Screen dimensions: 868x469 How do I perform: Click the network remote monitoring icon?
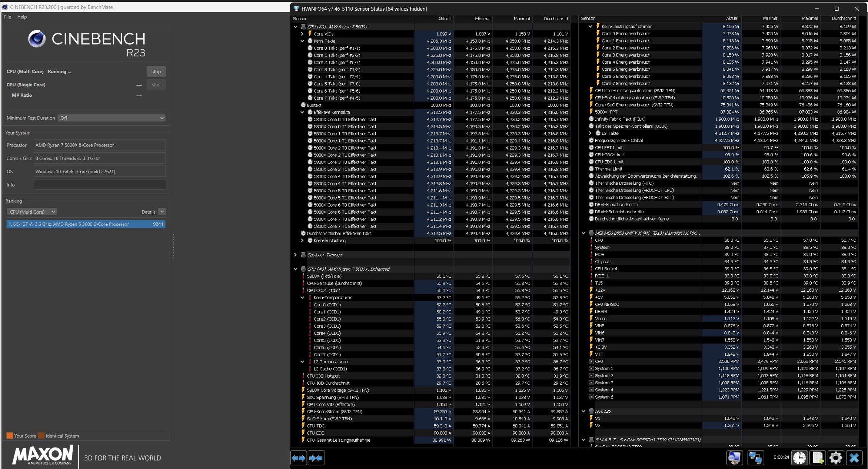[x=755, y=458]
